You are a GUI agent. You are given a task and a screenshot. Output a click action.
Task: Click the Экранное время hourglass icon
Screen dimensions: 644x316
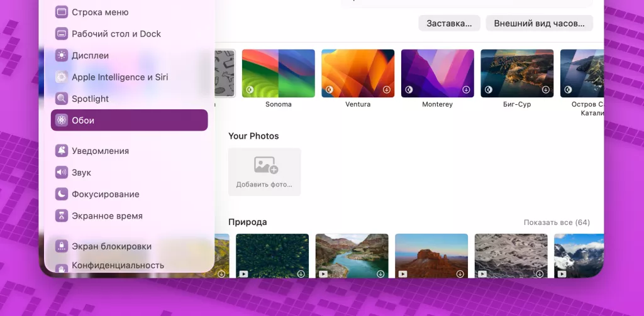click(62, 215)
